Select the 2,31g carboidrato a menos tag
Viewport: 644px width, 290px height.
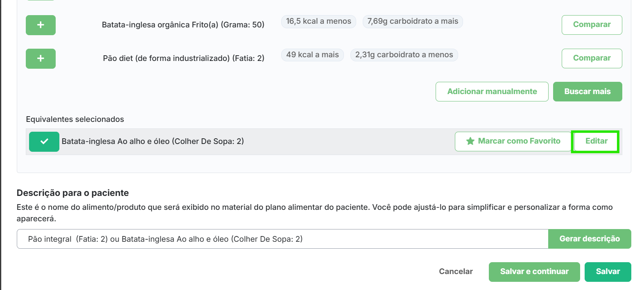click(x=404, y=55)
